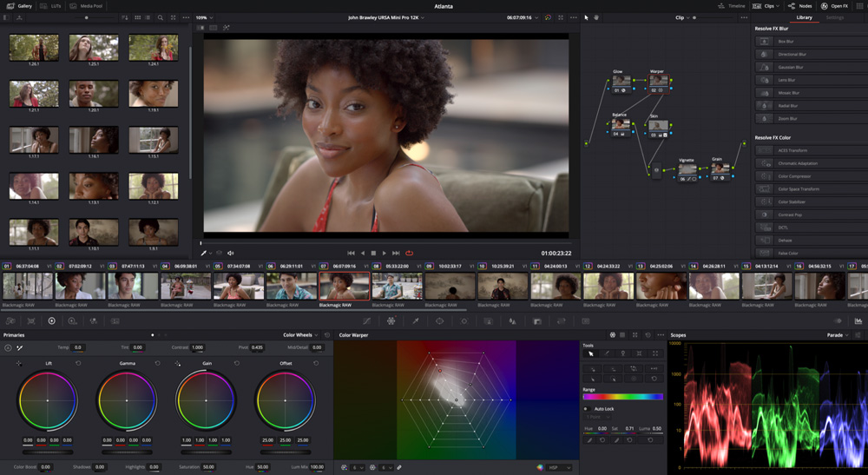Open the Media Pool panel

(x=86, y=5)
